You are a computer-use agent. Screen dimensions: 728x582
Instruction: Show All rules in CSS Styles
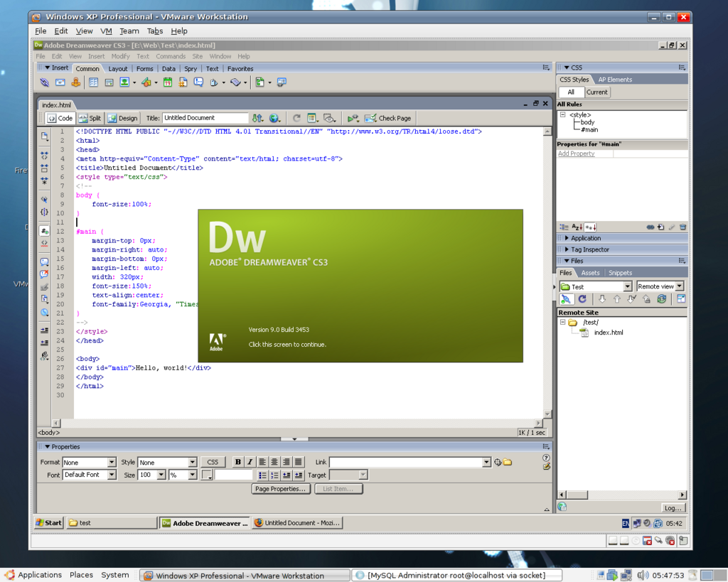[x=571, y=92]
